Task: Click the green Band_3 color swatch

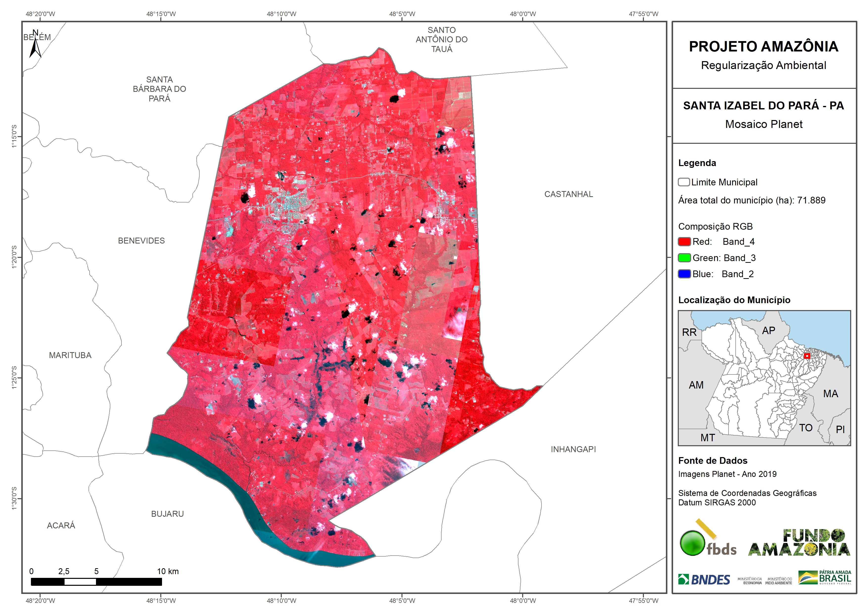Action: [684, 258]
